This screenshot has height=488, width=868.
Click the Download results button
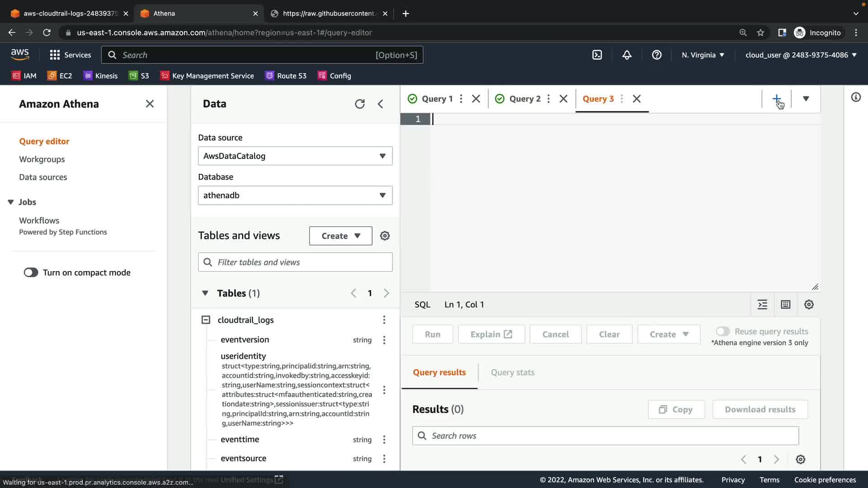[x=759, y=409]
